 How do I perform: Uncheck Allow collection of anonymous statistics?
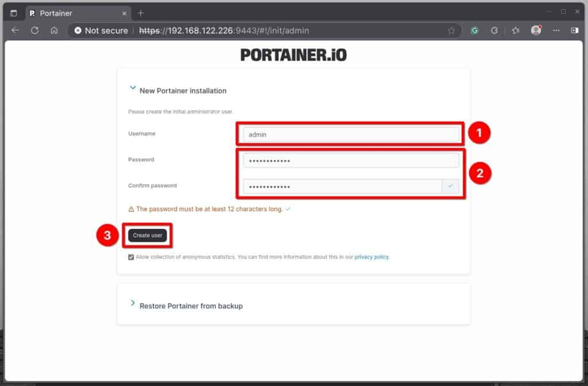point(131,257)
